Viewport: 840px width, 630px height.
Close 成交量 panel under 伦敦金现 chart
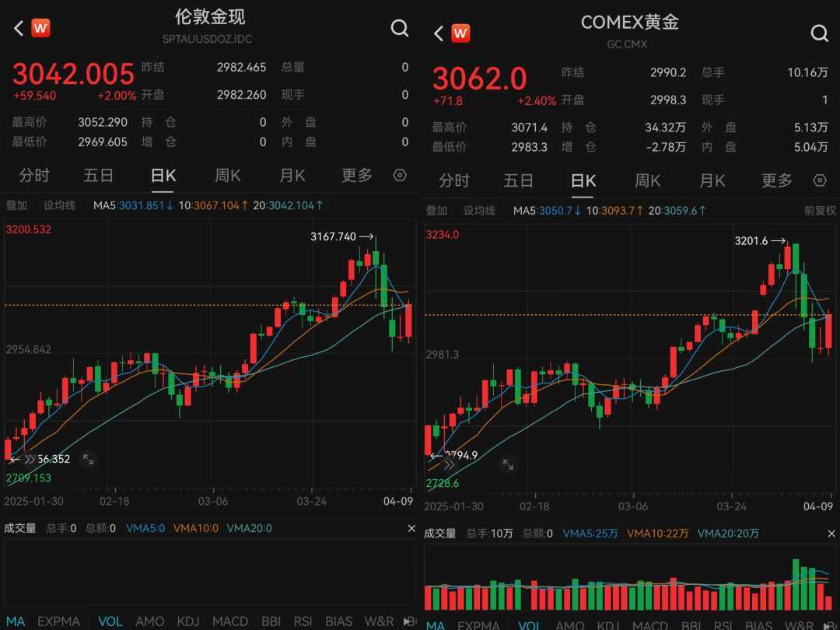[411, 528]
